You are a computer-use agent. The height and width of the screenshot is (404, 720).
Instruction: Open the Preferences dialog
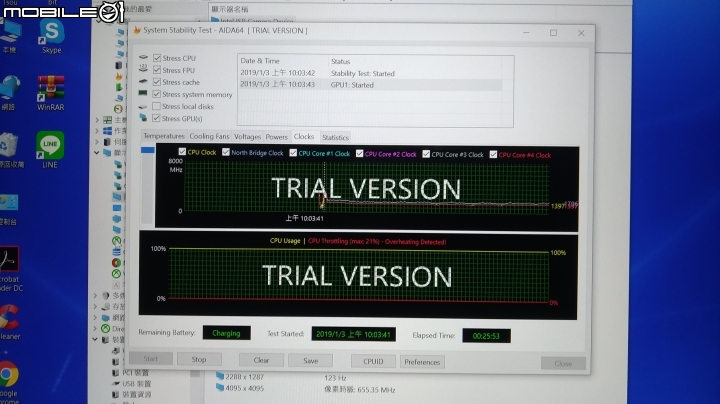[x=422, y=362]
